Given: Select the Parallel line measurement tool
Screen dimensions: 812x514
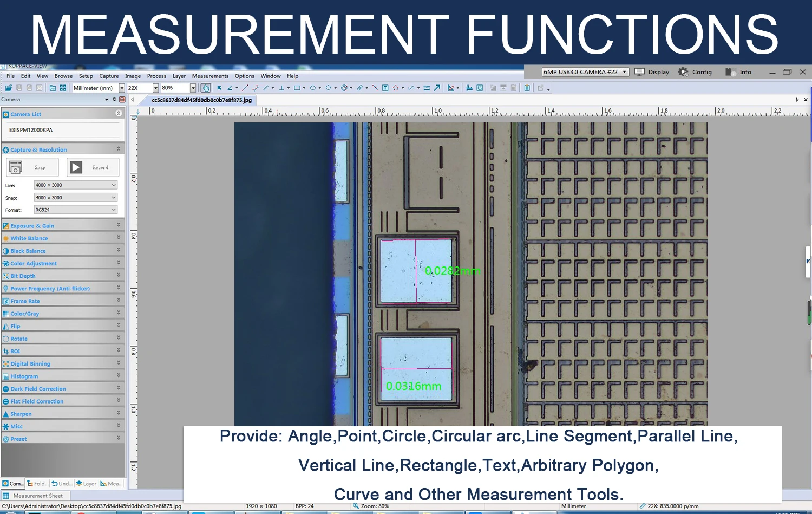Looking at the screenshot, I should pos(266,88).
